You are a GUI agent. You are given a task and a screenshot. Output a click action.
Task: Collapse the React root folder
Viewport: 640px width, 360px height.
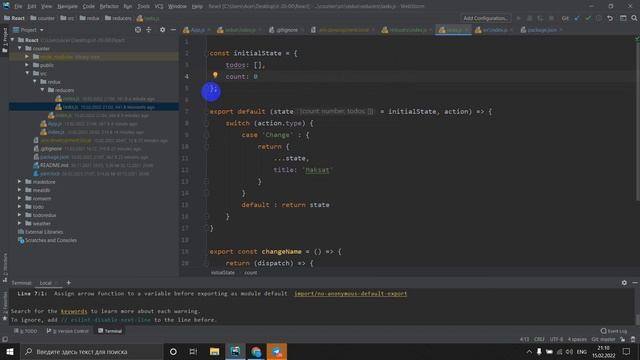coord(13,40)
